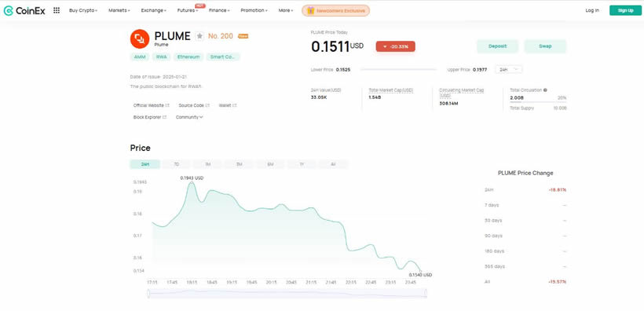The image size is (644, 311).
Task: Click the Smart Co... tag
Action: [223, 57]
